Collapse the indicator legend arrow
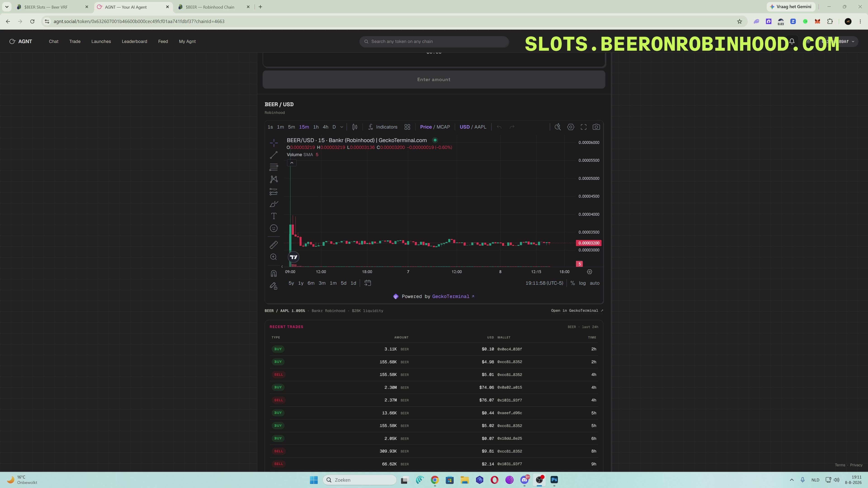Screen dimensions: 868x488 coord(292,163)
